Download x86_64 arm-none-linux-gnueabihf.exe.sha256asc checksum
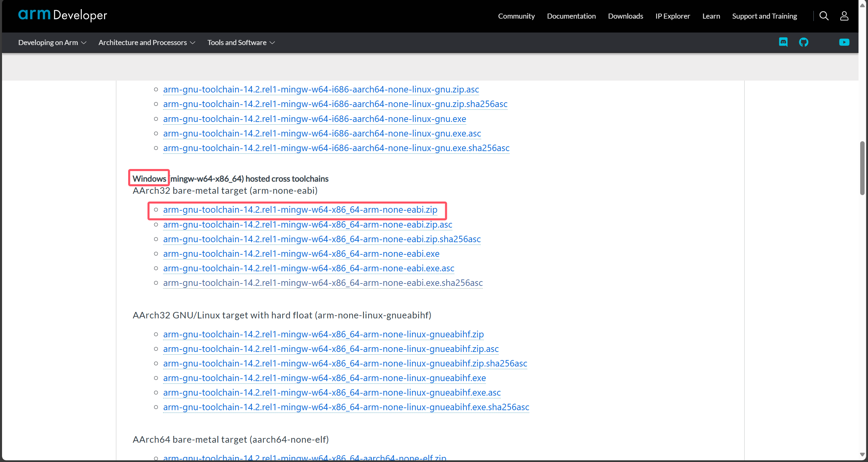The image size is (868, 462). [x=346, y=407]
